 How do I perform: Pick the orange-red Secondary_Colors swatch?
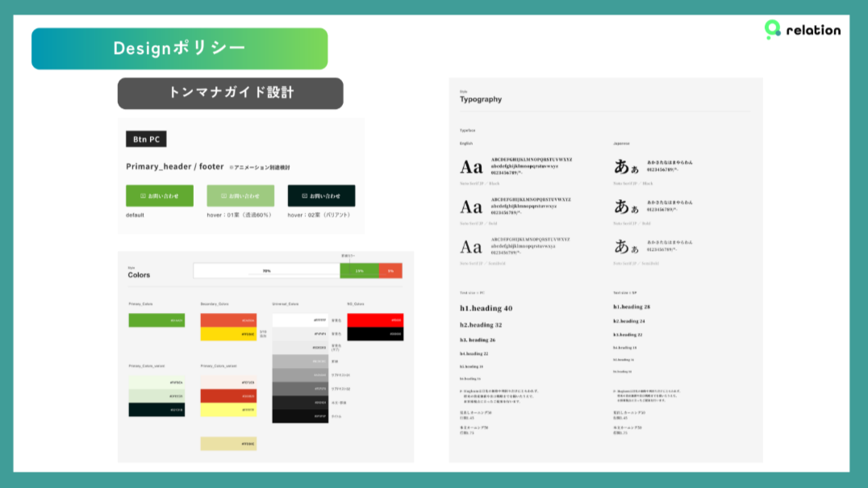[x=228, y=320]
